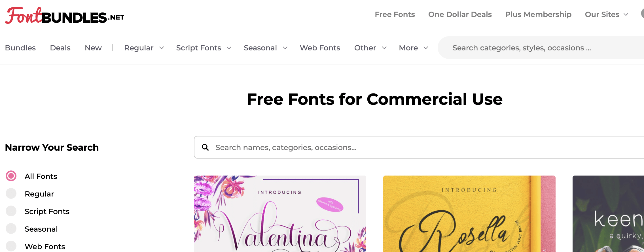Choose Script Fonts in Narrow Your Search
The image size is (644, 252).
coord(11,211)
